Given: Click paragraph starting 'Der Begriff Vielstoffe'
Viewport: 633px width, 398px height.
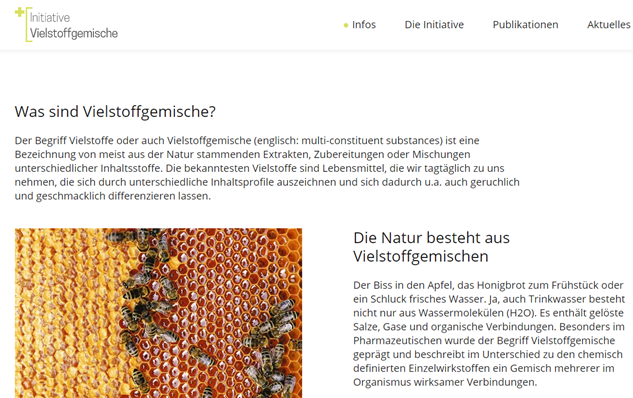Looking at the screenshot, I should pyautogui.click(x=267, y=168).
